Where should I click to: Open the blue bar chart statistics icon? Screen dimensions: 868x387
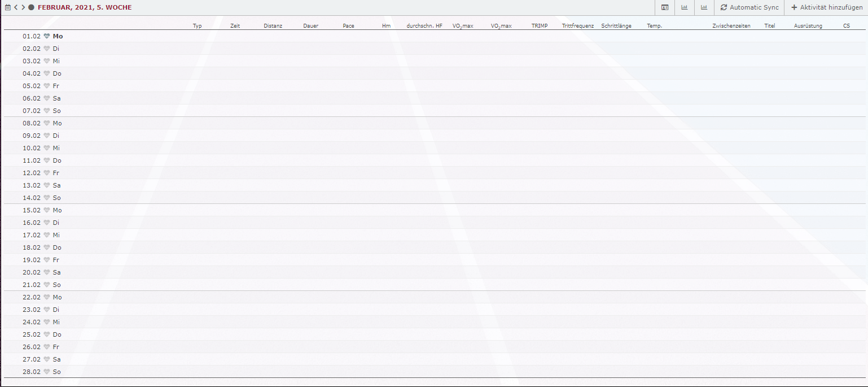click(x=685, y=7)
